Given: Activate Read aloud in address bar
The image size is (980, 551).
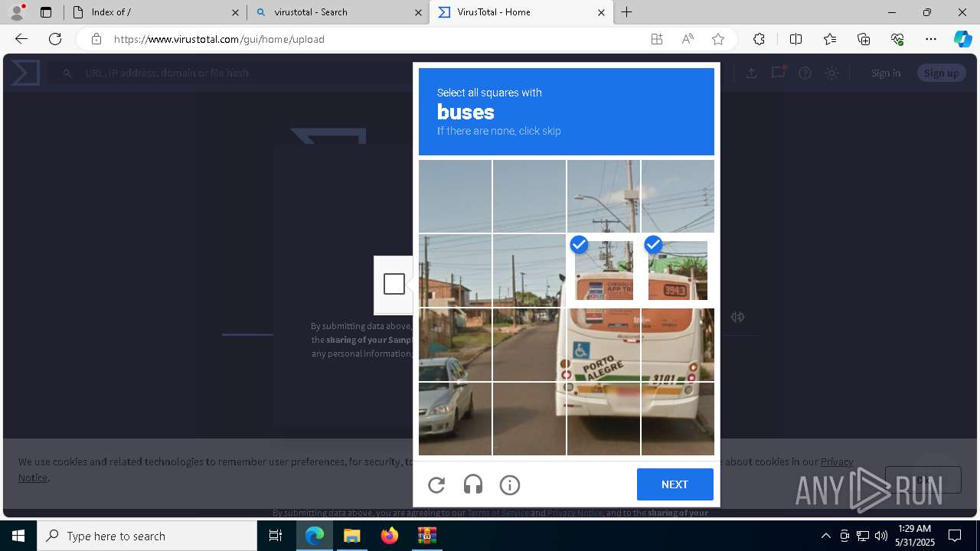Looking at the screenshot, I should (x=688, y=39).
